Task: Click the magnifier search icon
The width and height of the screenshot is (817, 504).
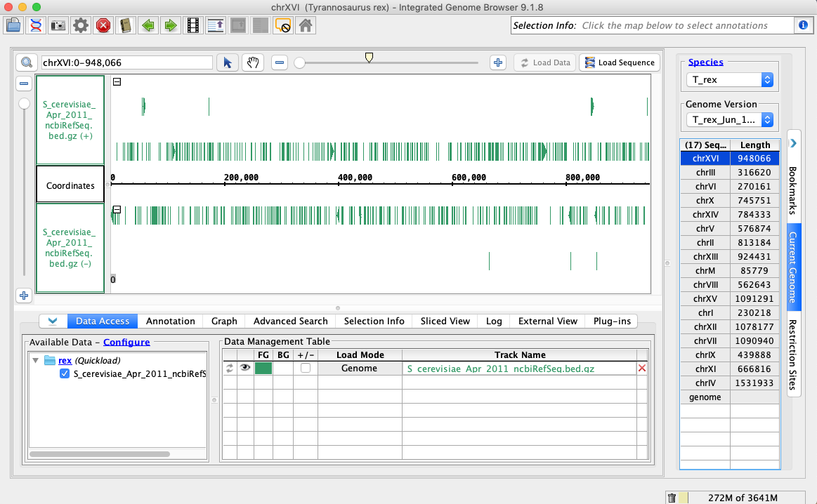Action: 26,62
